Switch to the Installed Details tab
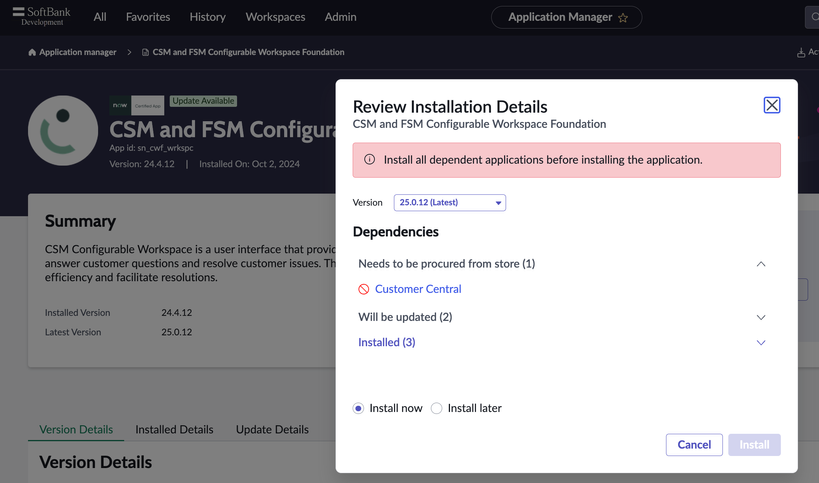The image size is (819, 483). click(x=174, y=430)
